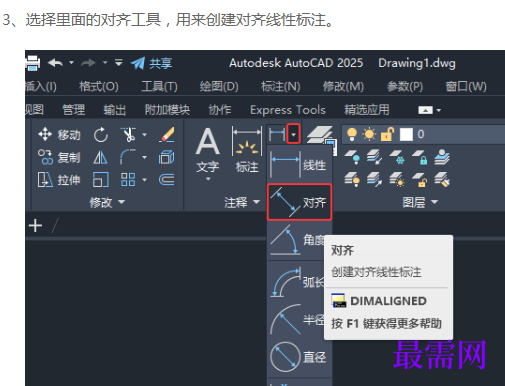
Task: Select the rotate tool icon
Action: click(x=101, y=135)
